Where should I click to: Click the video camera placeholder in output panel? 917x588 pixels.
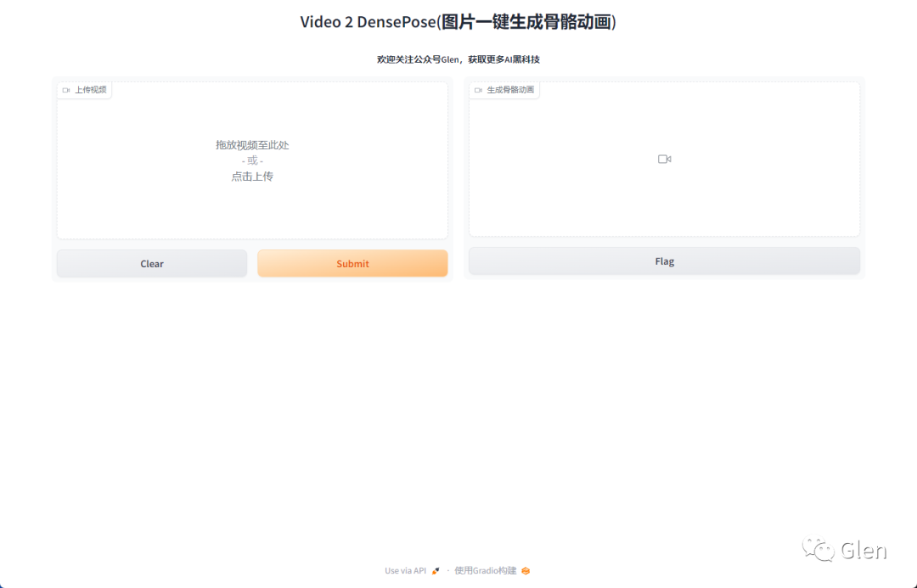pyautogui.click(x=664, y=159)
